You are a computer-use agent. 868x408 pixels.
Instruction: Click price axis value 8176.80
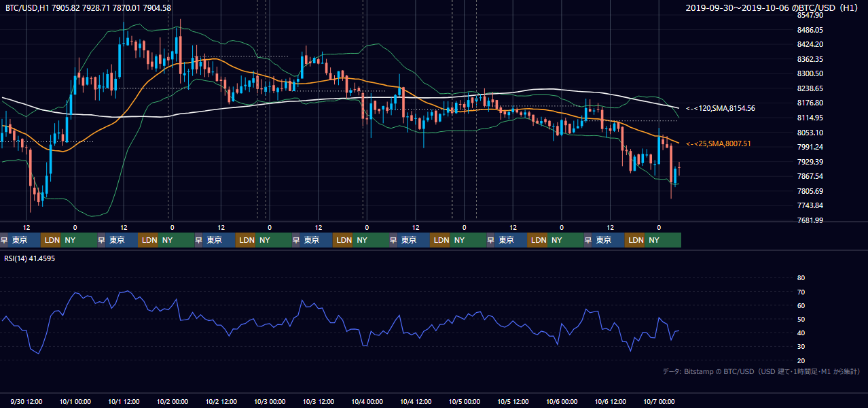point(810,103)
